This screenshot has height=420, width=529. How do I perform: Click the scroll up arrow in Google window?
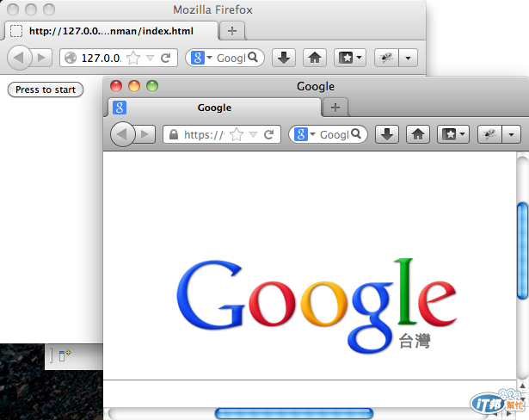(x=522, y=386)
